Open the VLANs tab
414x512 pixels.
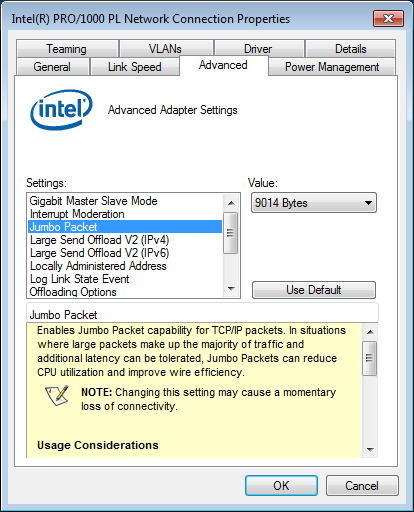click(x=166, y=49)
